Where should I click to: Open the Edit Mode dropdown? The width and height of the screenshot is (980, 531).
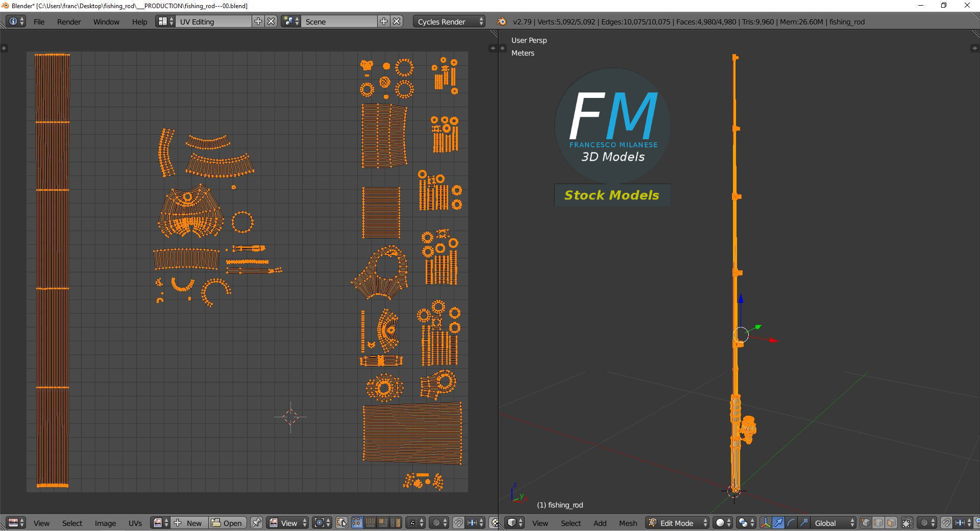coord(677,523)
